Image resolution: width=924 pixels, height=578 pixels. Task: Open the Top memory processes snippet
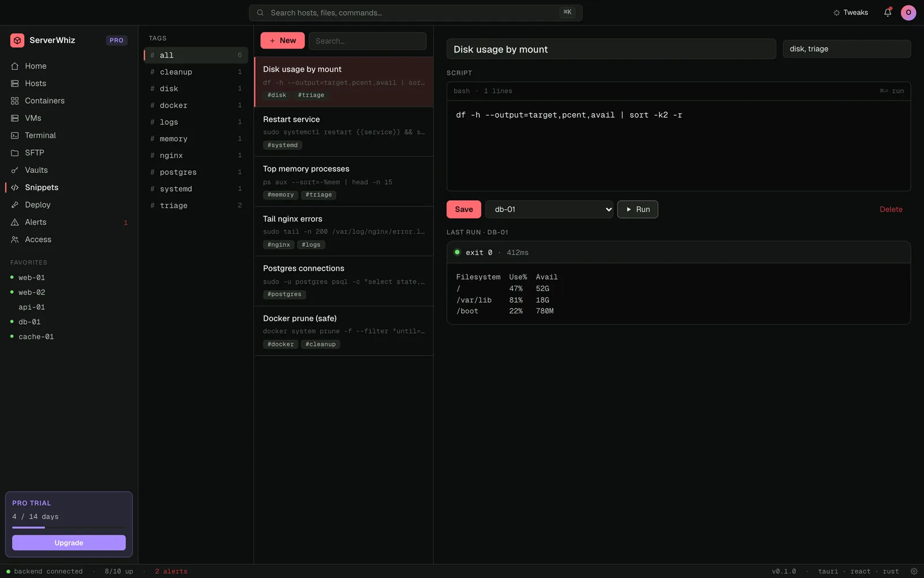(x=344, y=181)
